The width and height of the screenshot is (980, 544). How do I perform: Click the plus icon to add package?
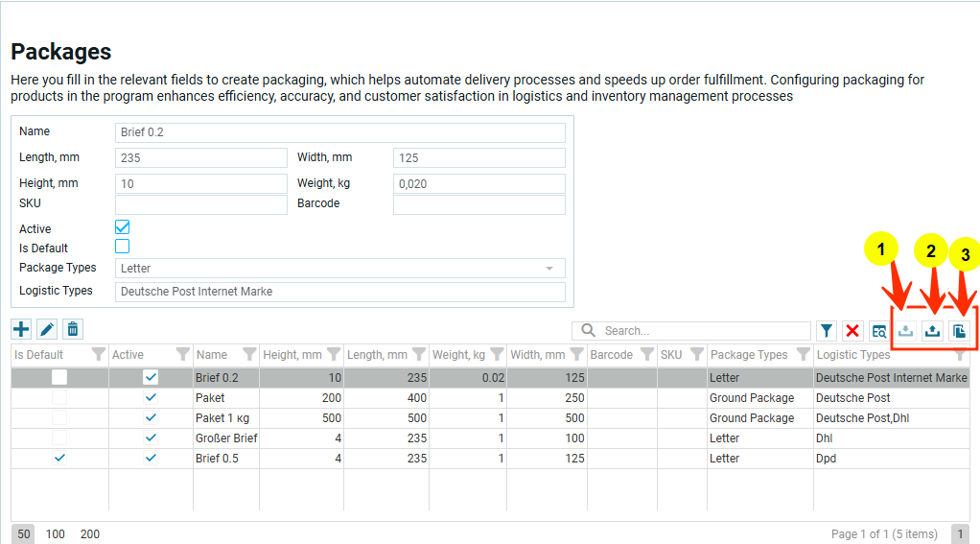21,329
